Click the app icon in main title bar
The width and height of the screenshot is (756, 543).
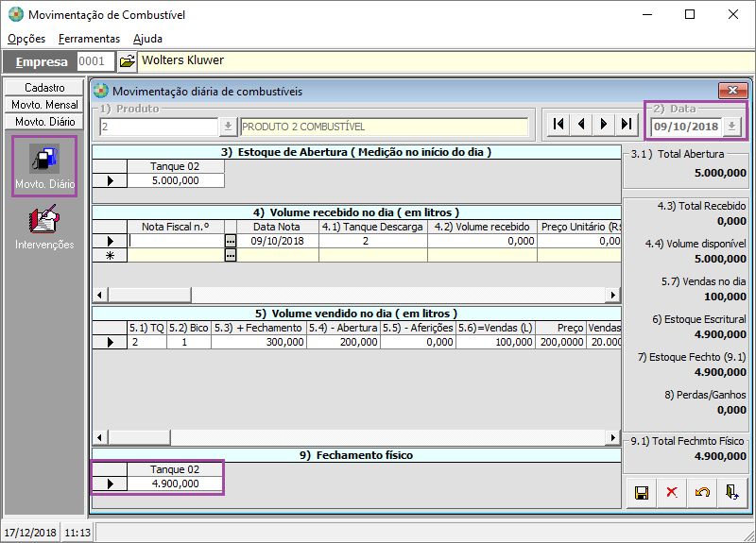16,14
